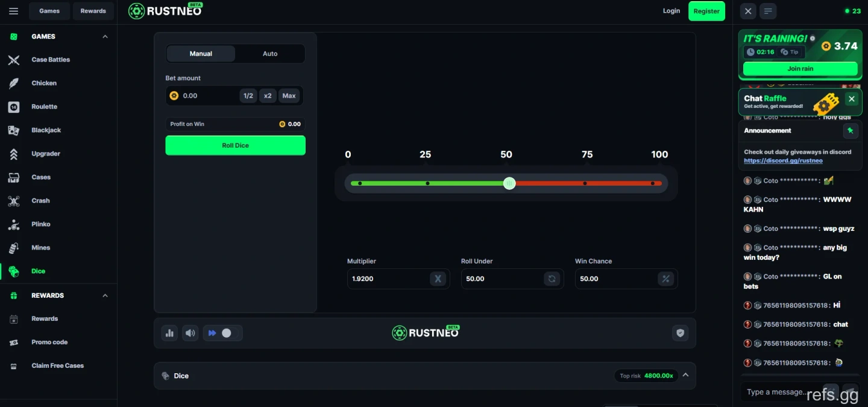Click the dice slider handle at 50
The image size is (868, 407).
tap(509, 183)
